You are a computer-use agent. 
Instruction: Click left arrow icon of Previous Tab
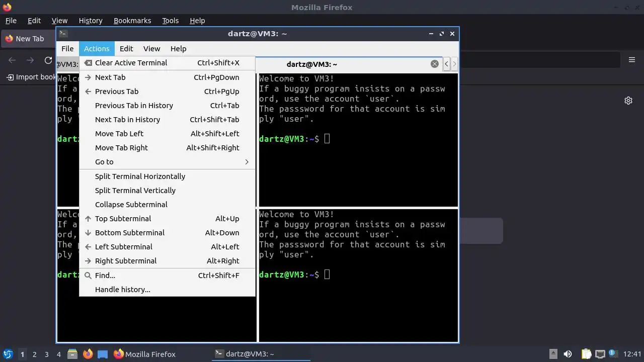(88, 92)
